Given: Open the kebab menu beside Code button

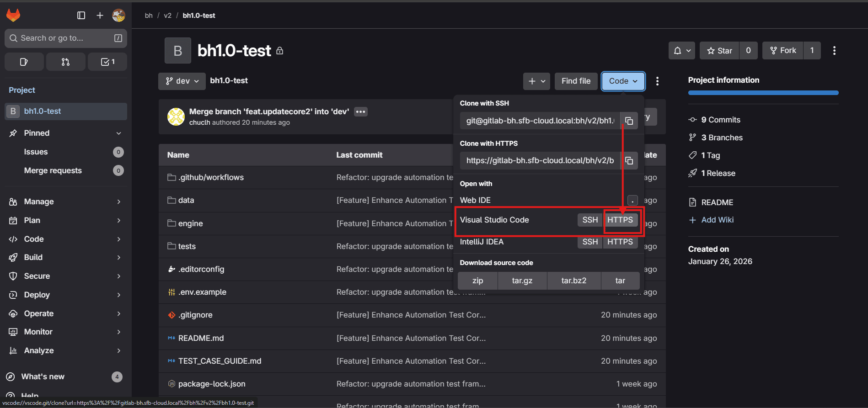Looking at the screenshot, I should click(x=657, y=81).
